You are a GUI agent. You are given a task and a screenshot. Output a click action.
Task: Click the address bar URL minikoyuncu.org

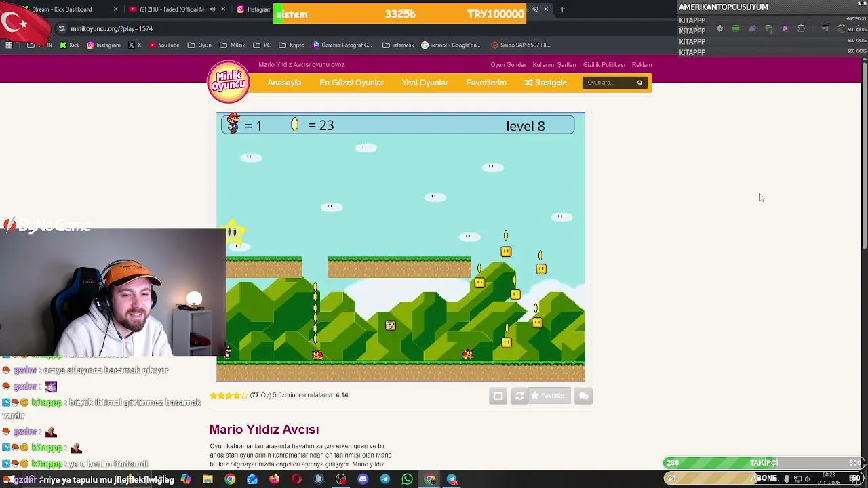(112, 28)
